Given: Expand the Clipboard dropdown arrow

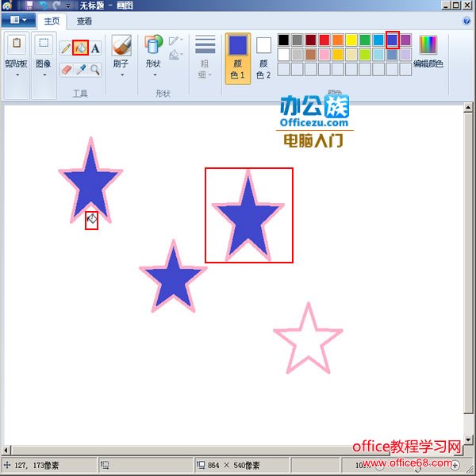Looking at the screenshot, I should 17,75.
